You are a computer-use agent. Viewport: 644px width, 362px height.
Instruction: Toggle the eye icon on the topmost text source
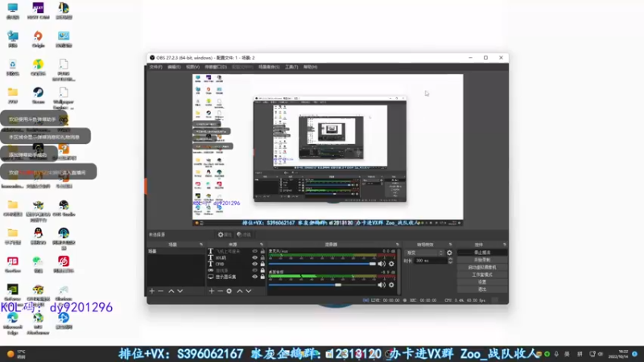[254, 251]
